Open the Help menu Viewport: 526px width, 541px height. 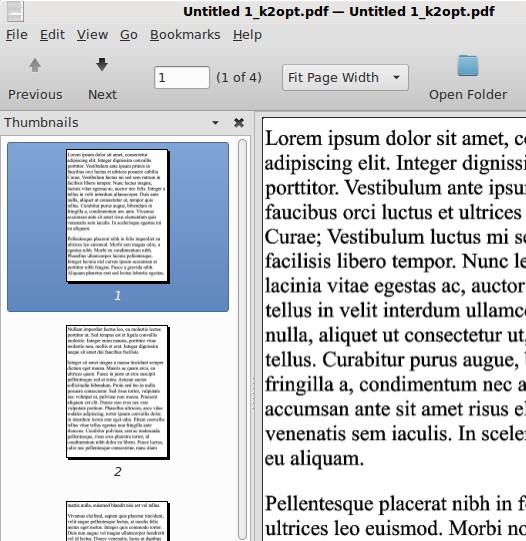click(247, 35)
